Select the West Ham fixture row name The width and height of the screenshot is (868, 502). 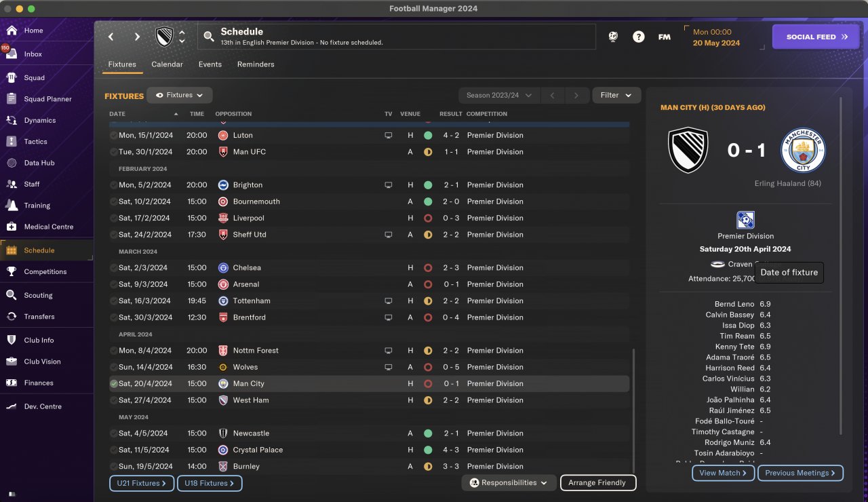click(251, 400)
